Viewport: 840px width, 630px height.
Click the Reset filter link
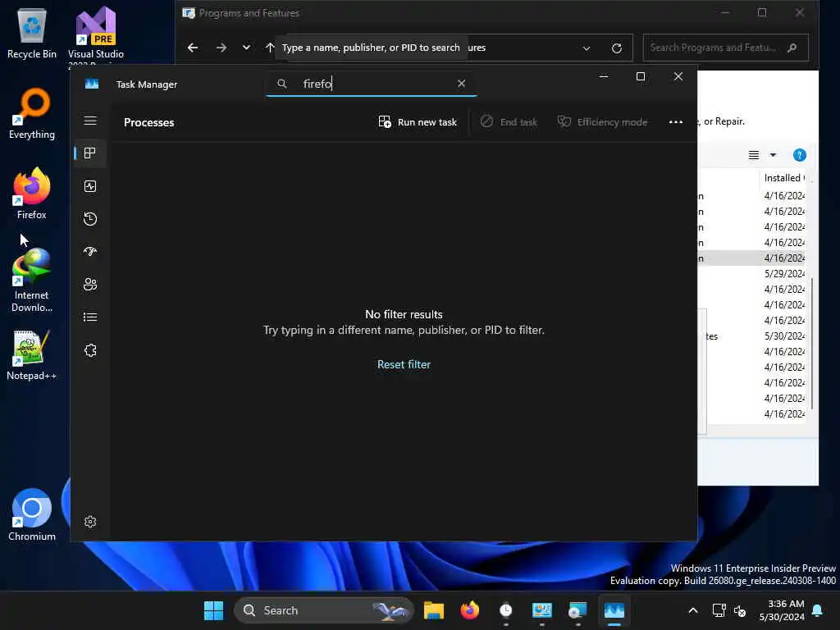pos(404,364)
